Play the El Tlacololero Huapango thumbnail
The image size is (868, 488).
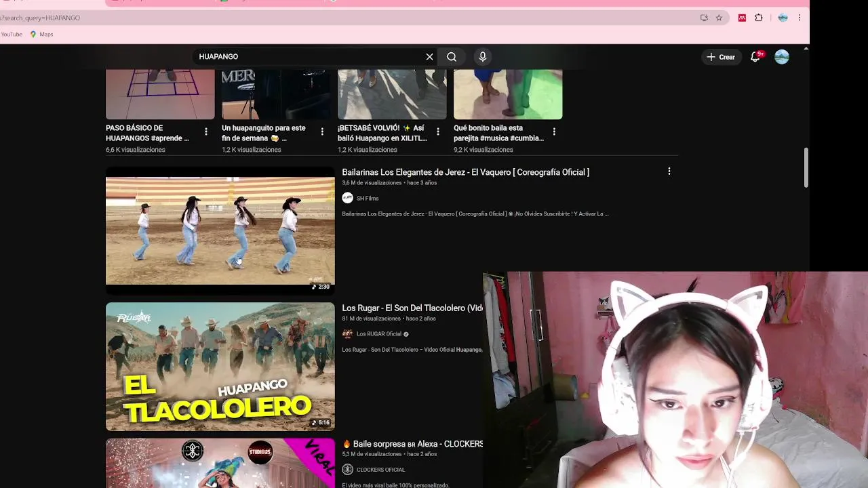220,367
